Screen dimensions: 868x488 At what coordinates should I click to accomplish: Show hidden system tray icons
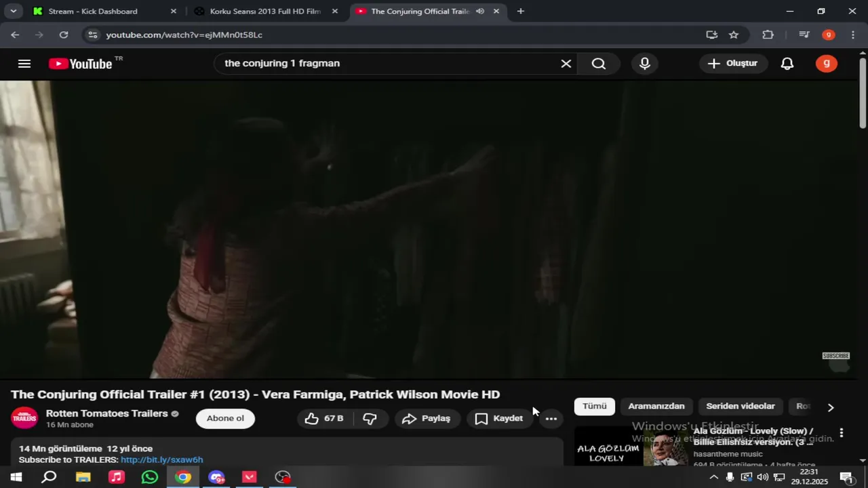[x=713, y=477]
